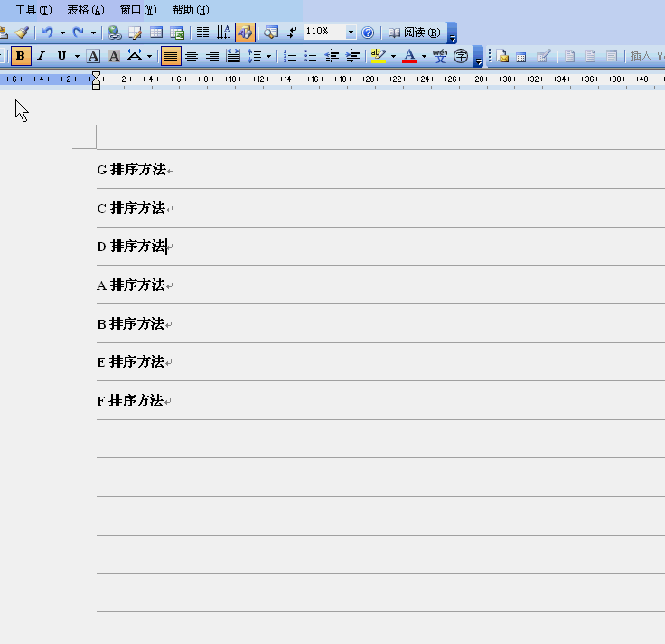The image size is (665, 644).
Task: Increase paragraph indent
Action: pyautogui.click(x=353, y=56)
